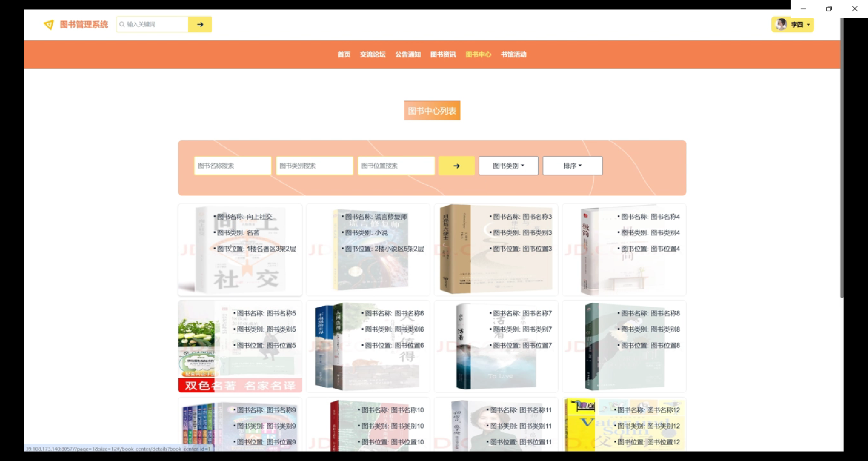The width and height of the screenshot is (868, 461).
Task: Open the 向上社交 book card
Action: 240,250
